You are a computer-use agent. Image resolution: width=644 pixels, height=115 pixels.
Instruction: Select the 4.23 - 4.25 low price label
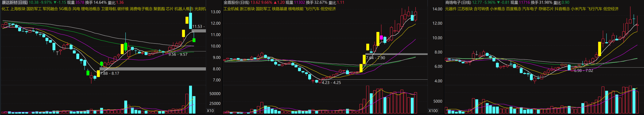(331, 83)
